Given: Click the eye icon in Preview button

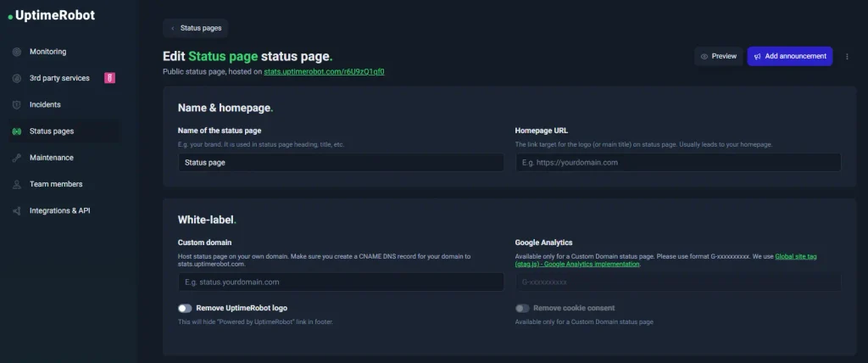Looking at the screenshot, I should pyautogui.click(x=704, y=57).
